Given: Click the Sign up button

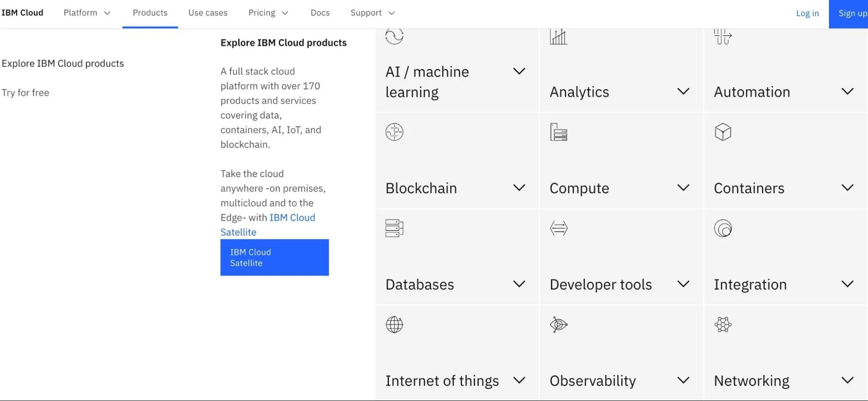Looking at the screenshot, I should click(x=848, y=14).
